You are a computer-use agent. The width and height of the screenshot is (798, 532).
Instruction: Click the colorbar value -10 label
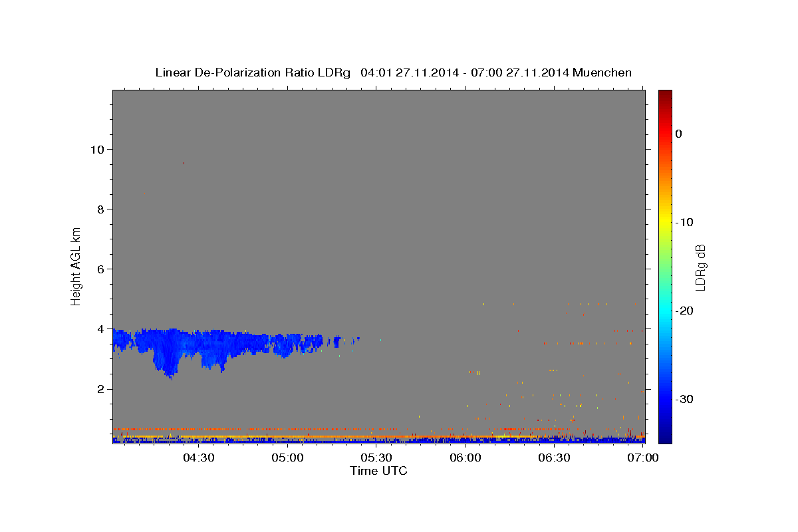tap(684, 222)
